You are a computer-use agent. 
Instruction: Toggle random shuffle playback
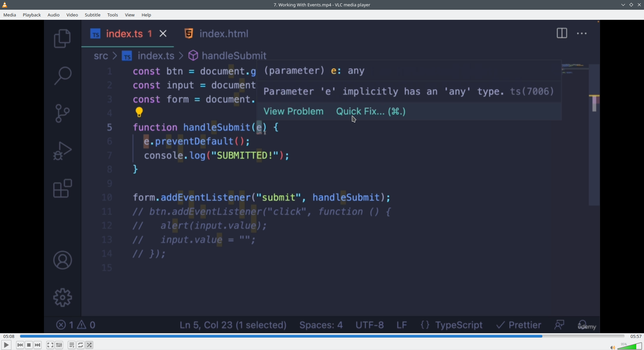[x=90, y=345]
